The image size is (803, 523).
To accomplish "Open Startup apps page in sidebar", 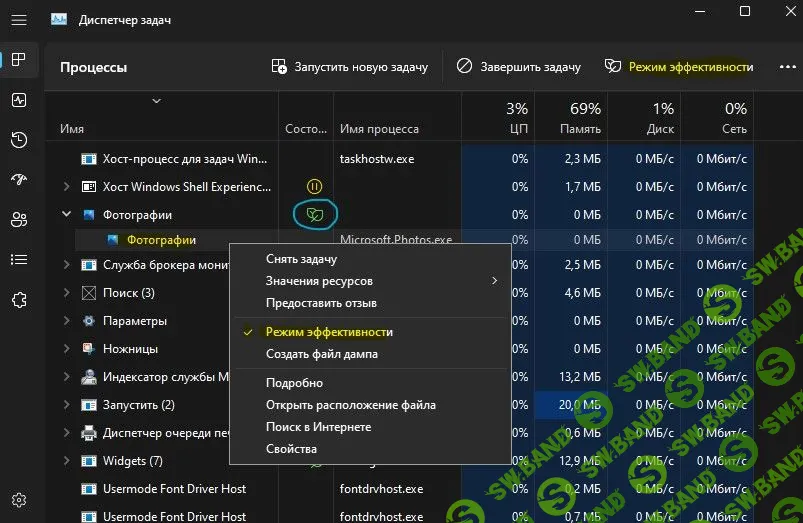I will 19,180.
